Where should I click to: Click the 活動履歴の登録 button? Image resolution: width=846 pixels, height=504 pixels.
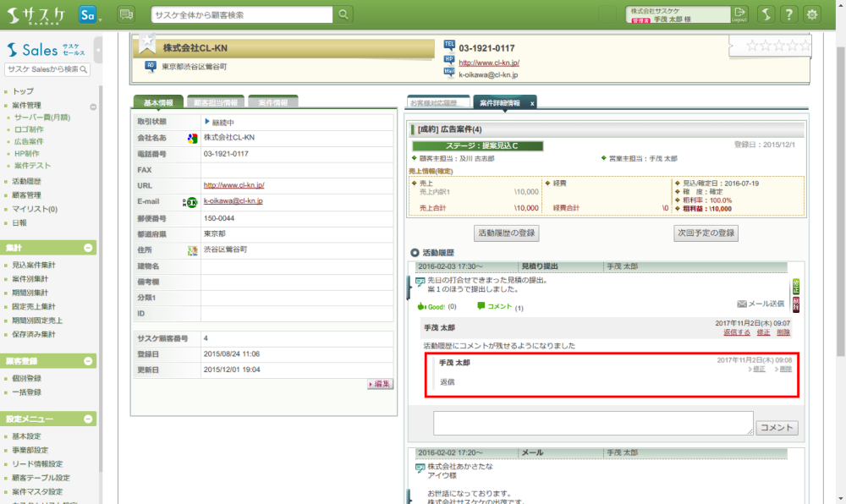coord(507,232)
